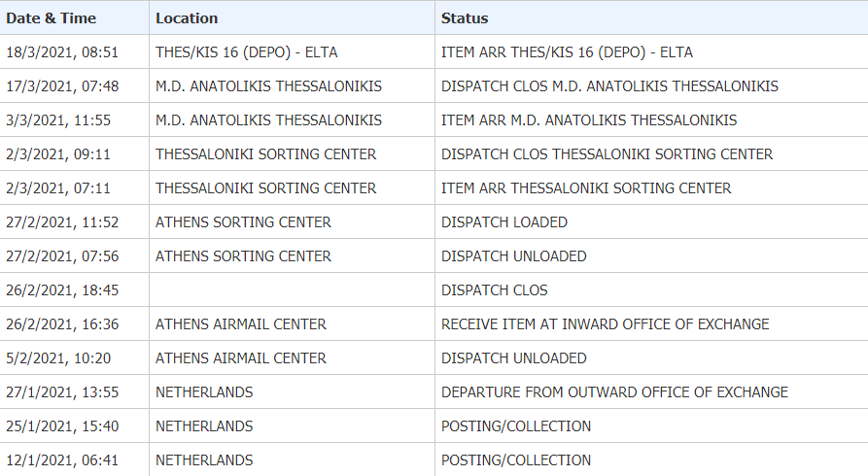Select the 17/3/2021, 07:48 date cell
868x476 pixels.
pos(74,85)
